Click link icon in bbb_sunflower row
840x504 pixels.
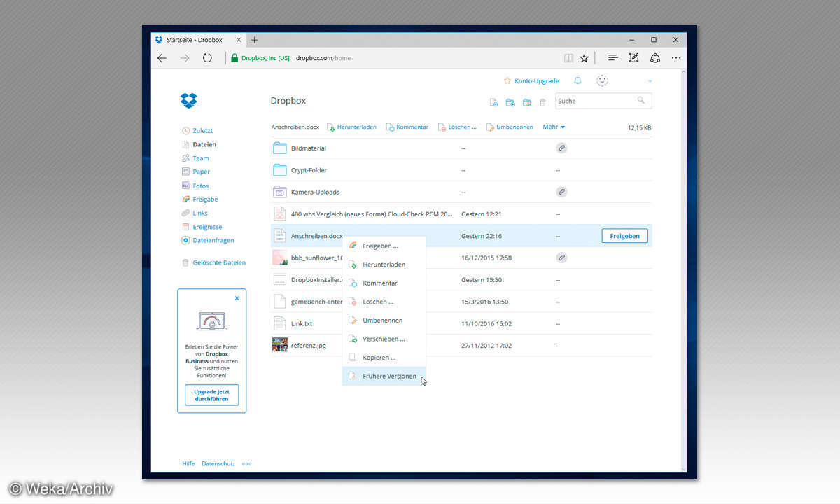(x=561, y=258)
